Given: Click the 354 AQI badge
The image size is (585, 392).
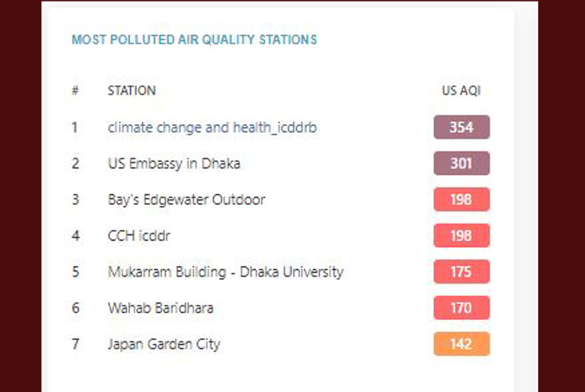Looking at the screenshot, I should coord(461,128).
